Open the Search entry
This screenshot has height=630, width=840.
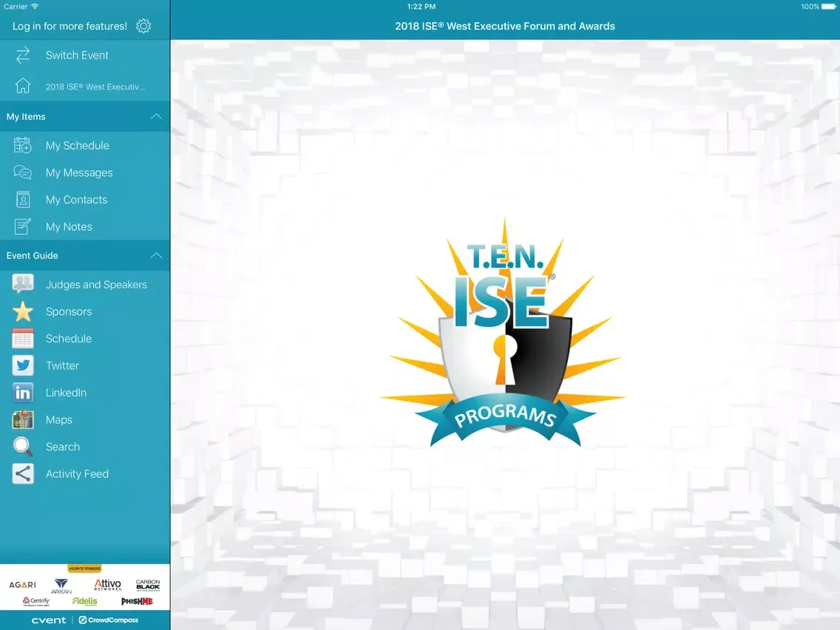click(85, 447)
